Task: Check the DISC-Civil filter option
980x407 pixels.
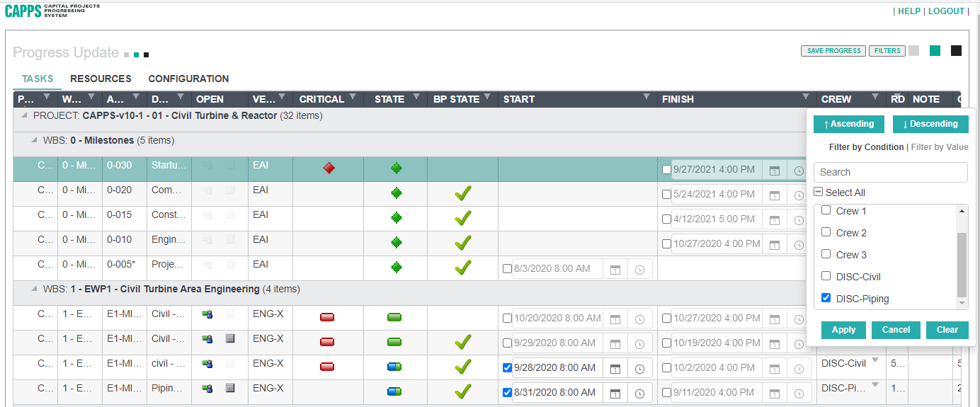Action: point(826,276)
